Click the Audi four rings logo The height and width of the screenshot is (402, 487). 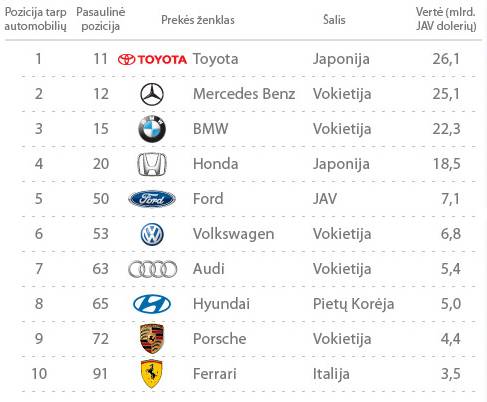point(153,269)
